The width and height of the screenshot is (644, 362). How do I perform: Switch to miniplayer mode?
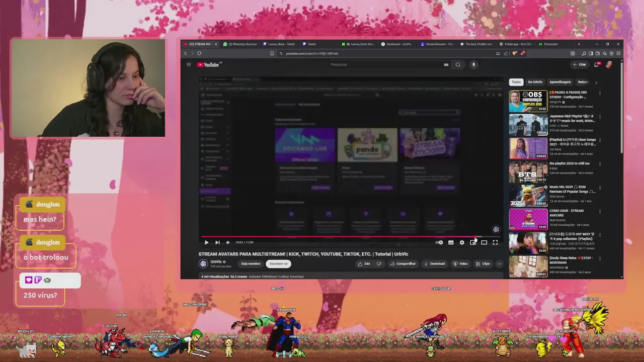473,242
